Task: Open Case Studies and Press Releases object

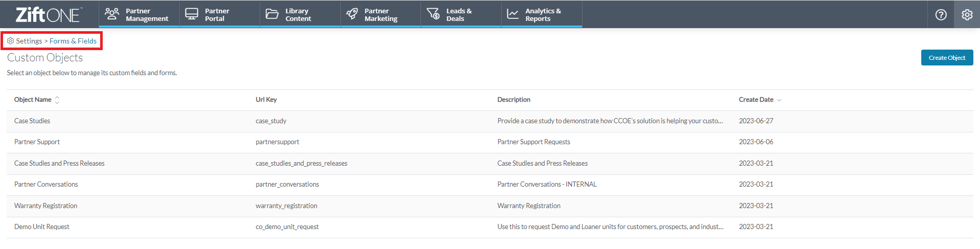Action: (59, 164)
